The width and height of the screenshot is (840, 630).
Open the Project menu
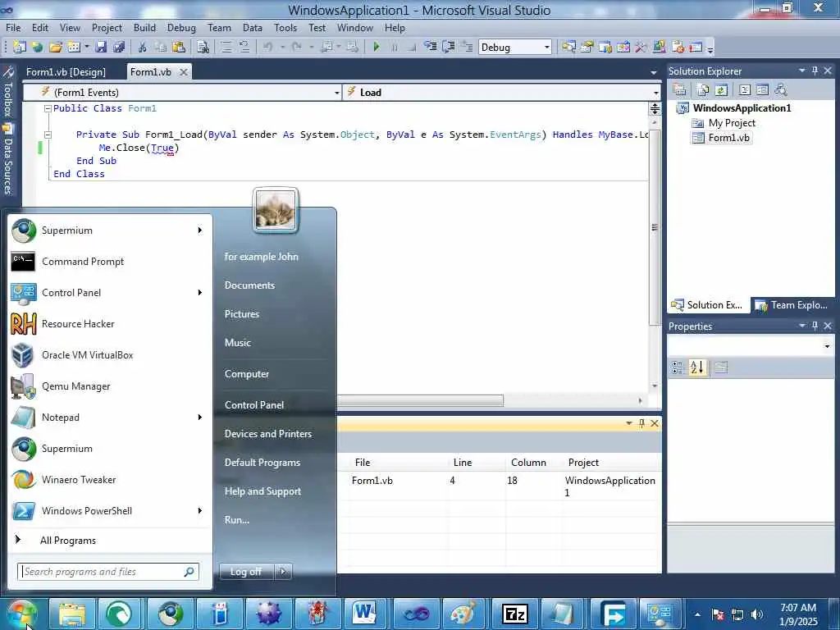pos(107,28)
